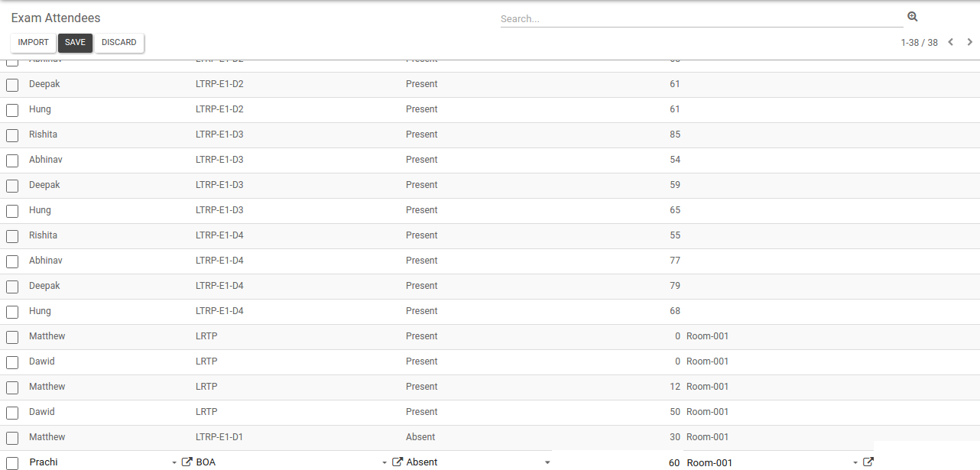
Task: Click the Import button
Action: [33, 43]
